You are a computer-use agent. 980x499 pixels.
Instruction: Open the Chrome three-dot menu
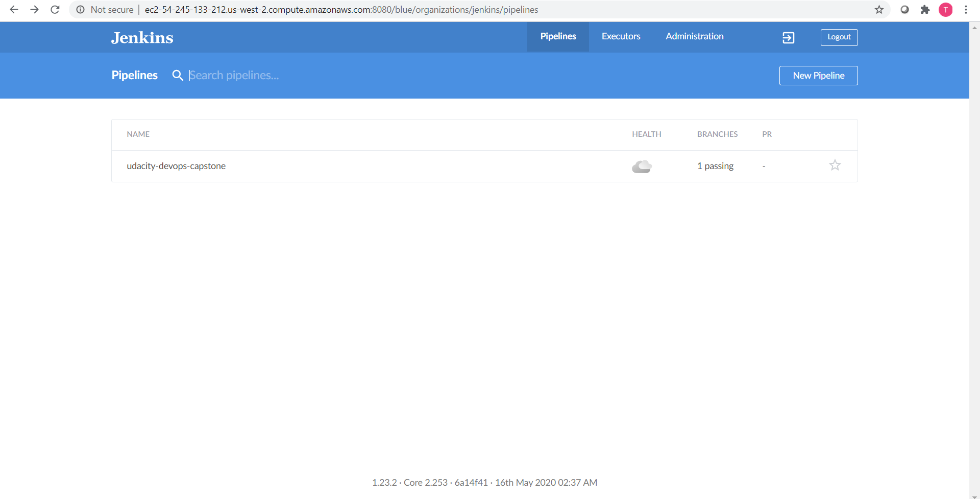[x=966, y=10]
